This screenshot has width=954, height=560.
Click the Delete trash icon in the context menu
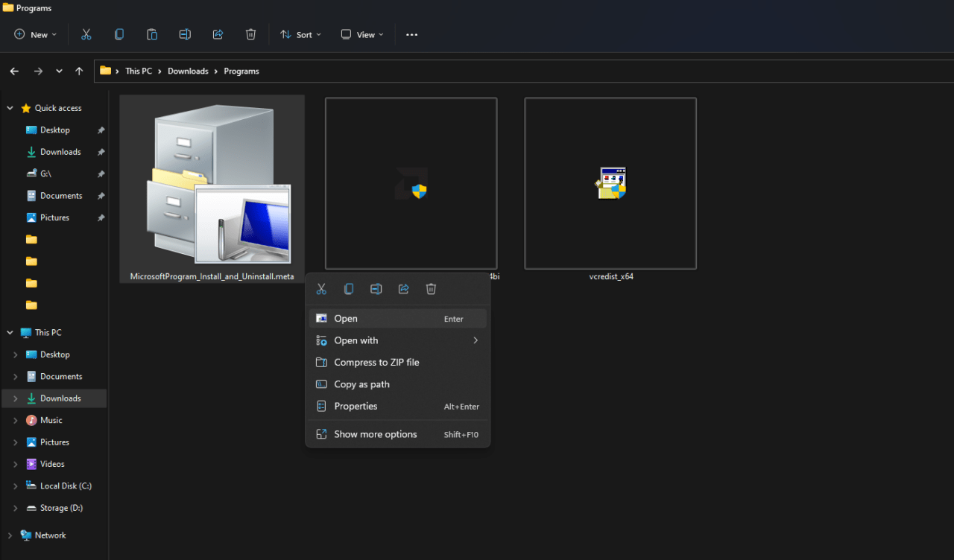pos(431,289)
